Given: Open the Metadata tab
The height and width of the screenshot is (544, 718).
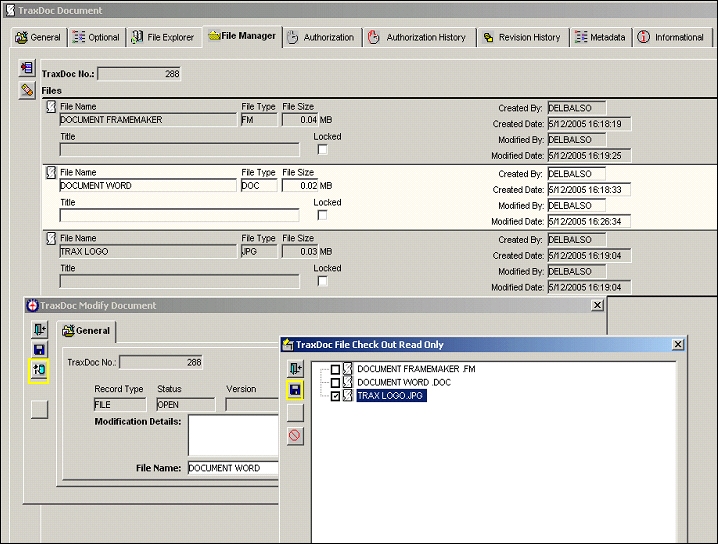Looking at the screenshot, I should coord(600,37).
